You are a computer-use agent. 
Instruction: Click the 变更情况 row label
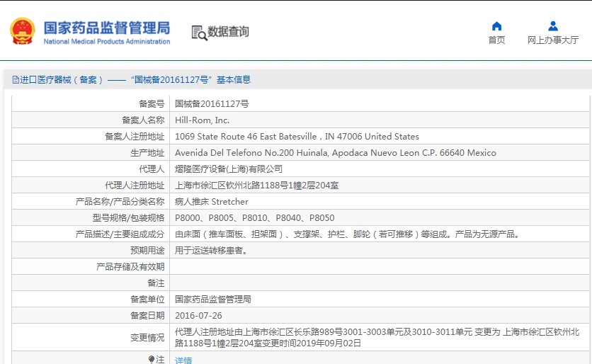147,338
